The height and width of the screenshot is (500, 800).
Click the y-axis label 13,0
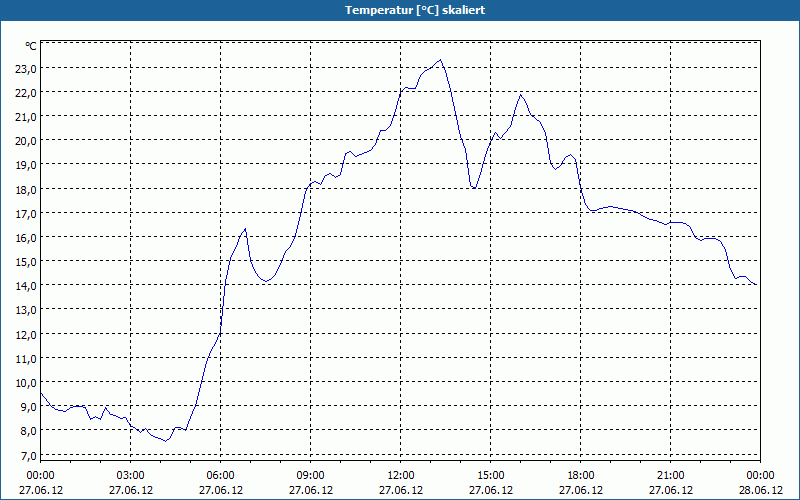pyautogui.click(x=26, y=310)
